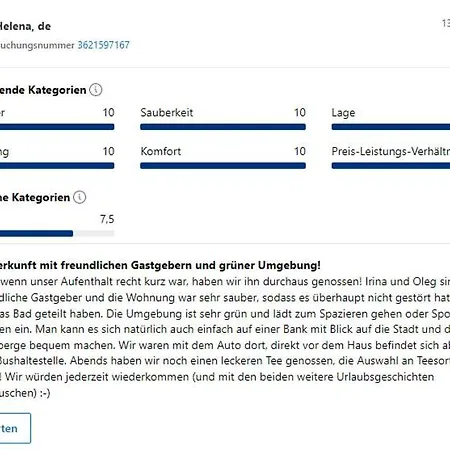Open booking number 3621597167 link

click(103, 45)
